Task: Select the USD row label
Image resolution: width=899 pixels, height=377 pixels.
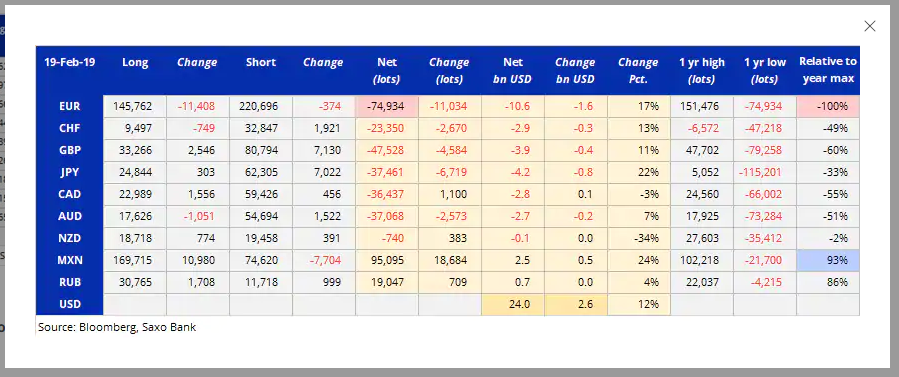Action: click(x=69, y=304)
